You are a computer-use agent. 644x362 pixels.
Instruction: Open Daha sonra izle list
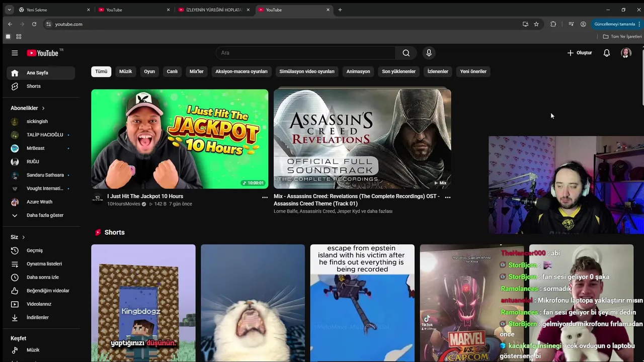(x=41, y=278)
